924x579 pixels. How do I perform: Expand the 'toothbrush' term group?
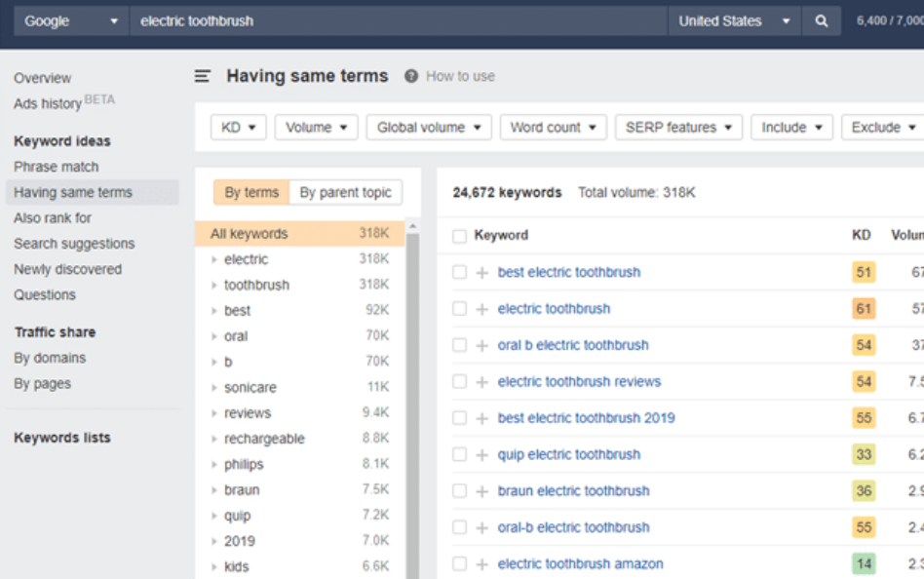(x=214, y=286)
